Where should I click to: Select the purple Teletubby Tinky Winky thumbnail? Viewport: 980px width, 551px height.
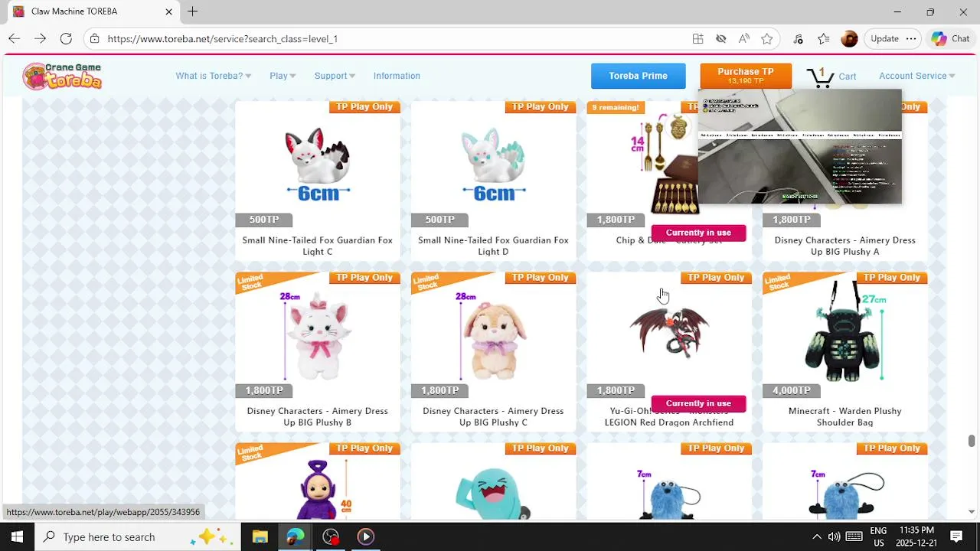[318, 490]
